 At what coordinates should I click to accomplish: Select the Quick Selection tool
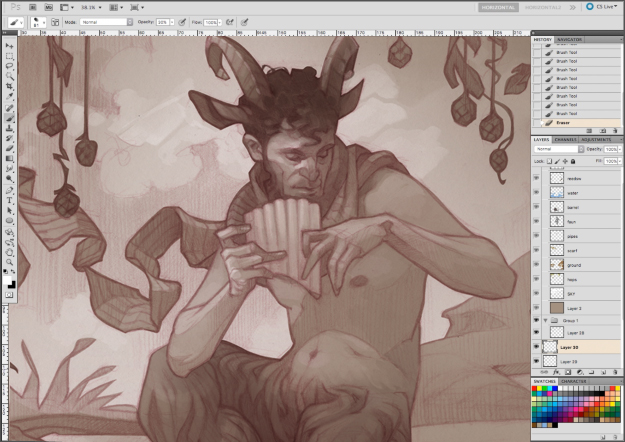[9, 76]
